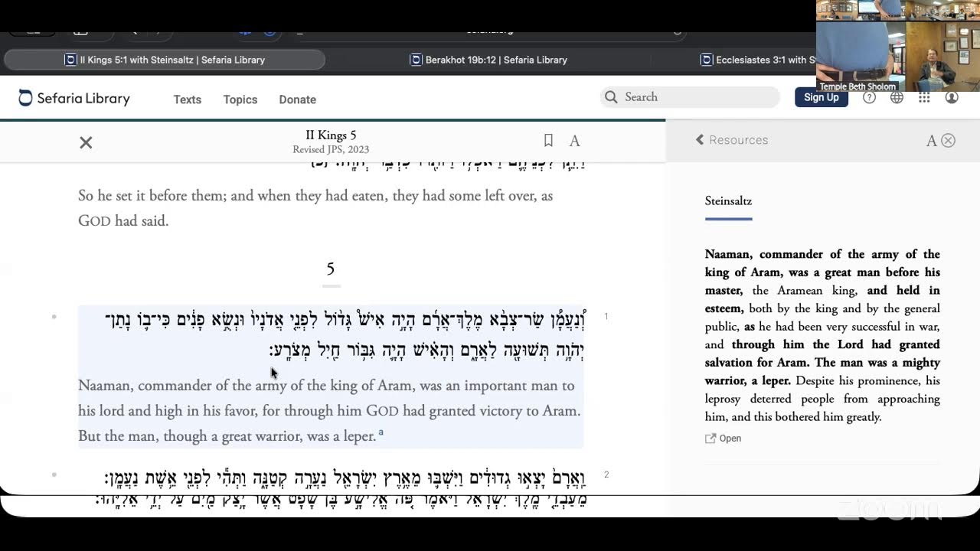The width and height of the screenshot is (980, 551).
Task: Go back to Resources list
Action: [731, 140]
